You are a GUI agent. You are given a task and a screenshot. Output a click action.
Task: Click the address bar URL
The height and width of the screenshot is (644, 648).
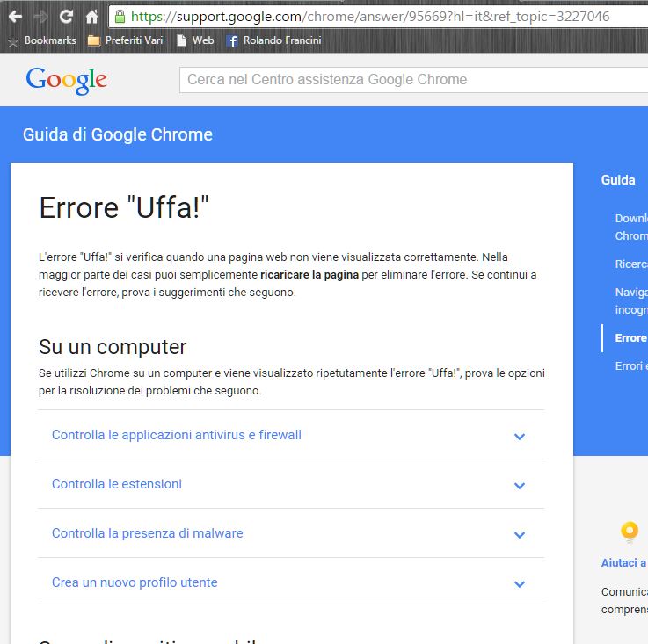370,17
